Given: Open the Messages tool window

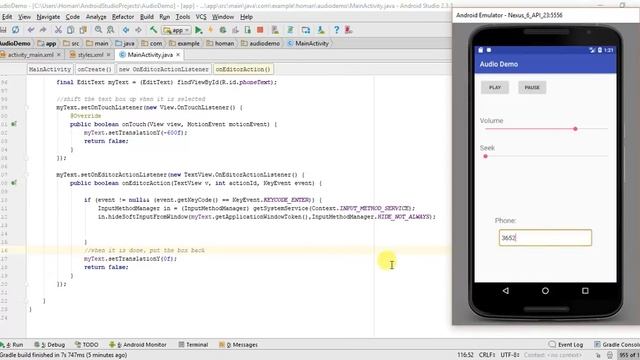Looking at the screenshot, I should click(238, 344).
